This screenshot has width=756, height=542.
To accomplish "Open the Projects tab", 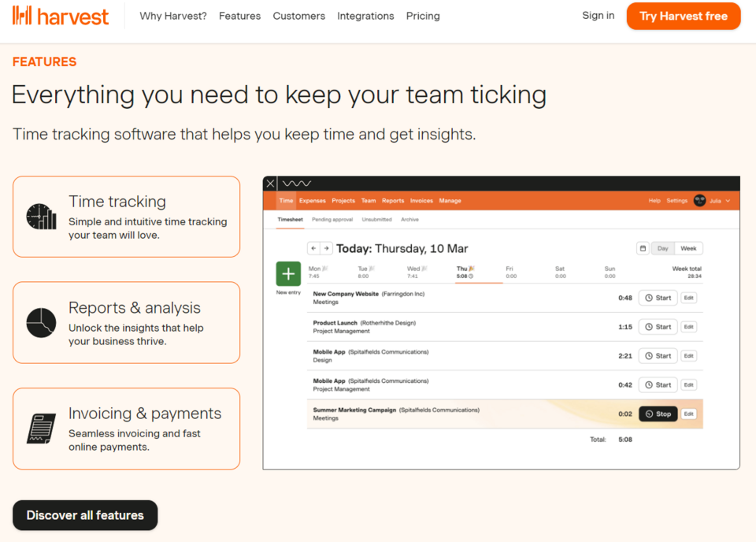I will click(x=343, y=201).
